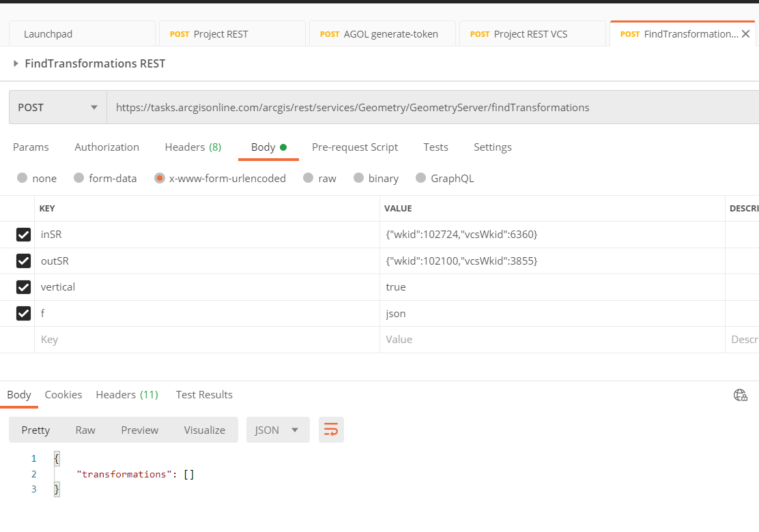The image size is (759, 532).
Task: Open the Cookies tab in response pane
Action: [63, 394]
